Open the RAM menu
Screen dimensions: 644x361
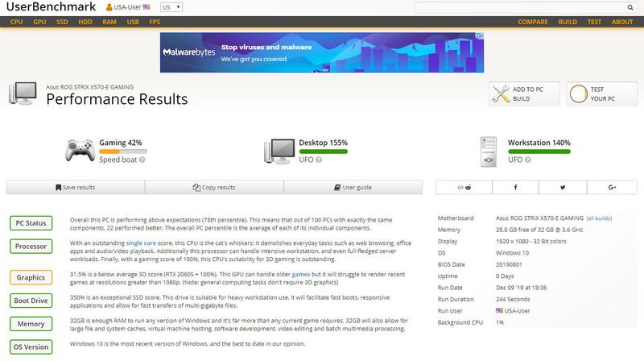109,22
